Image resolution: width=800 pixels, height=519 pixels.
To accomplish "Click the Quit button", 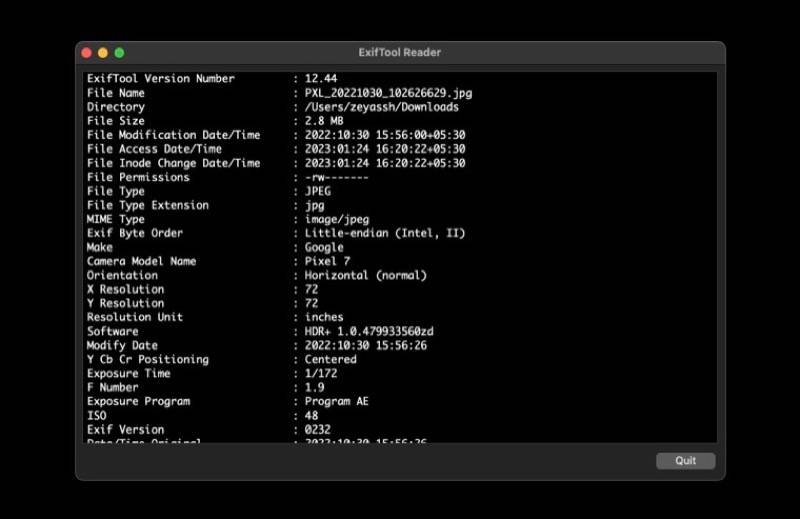I will click(686, 461).
